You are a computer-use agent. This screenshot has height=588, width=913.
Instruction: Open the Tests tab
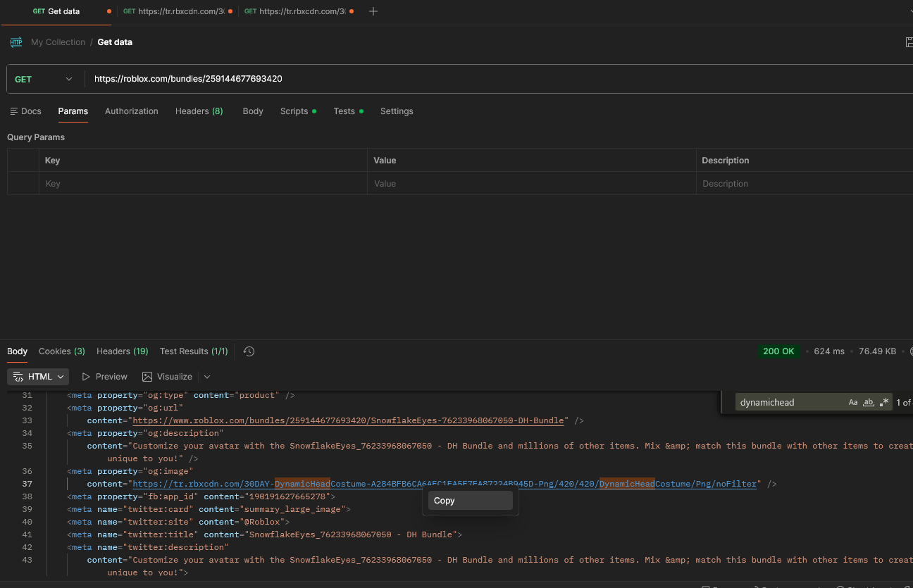click(x=348, y=111)
